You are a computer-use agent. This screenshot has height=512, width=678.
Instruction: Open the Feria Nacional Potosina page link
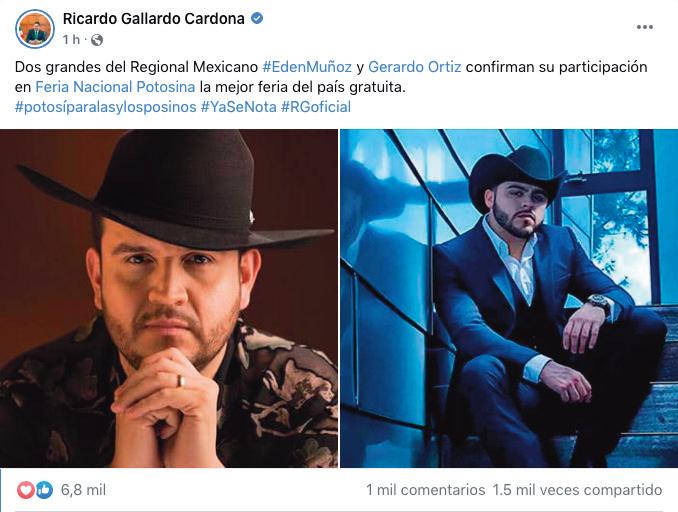pyautogui.click(x=115, y=87)
